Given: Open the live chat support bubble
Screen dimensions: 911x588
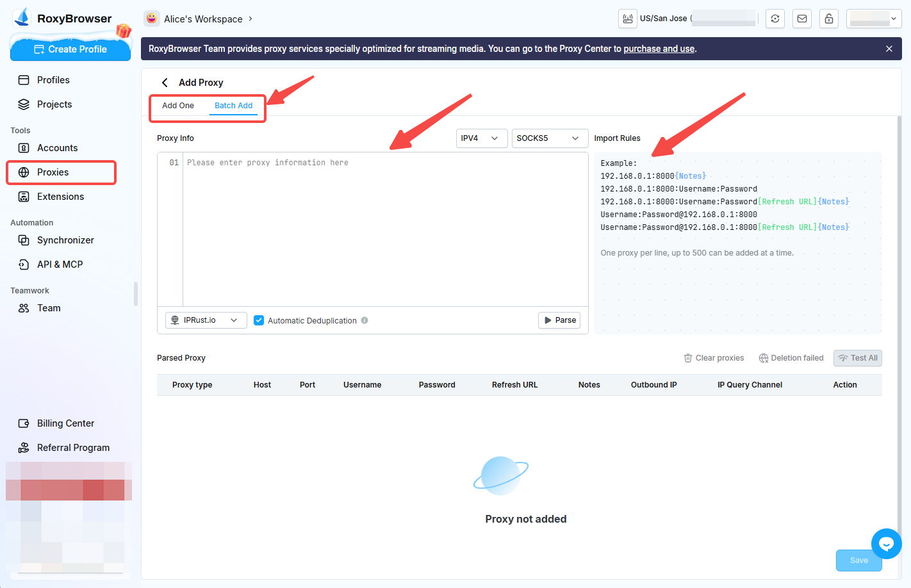Looking at the screenshot, I should (886, 544).
